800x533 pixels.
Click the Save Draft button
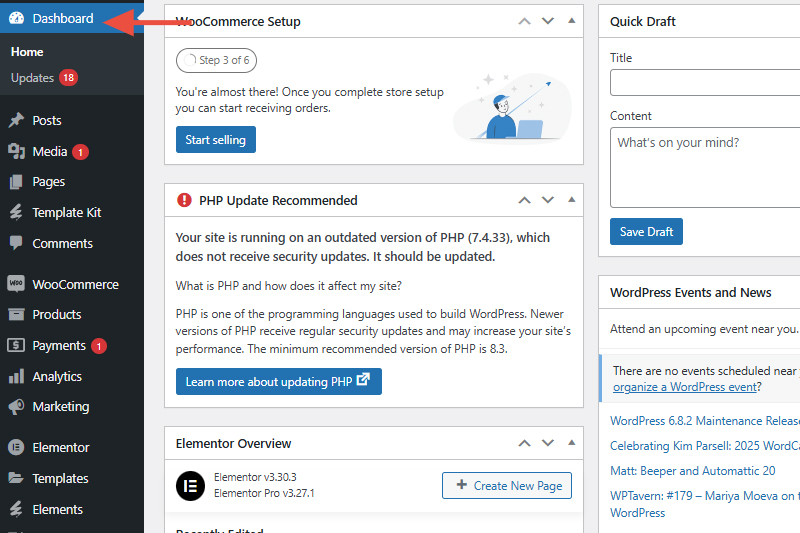(646, 232)
